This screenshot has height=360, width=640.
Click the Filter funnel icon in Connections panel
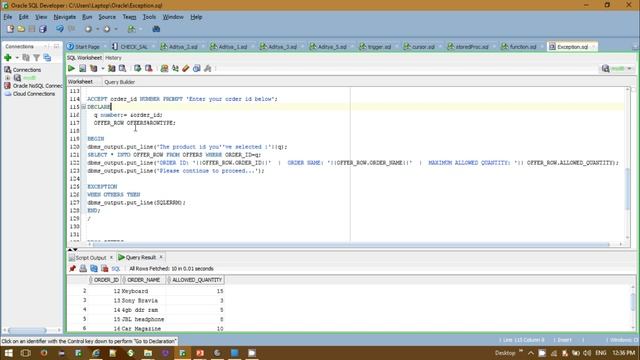tap(37, 58)
